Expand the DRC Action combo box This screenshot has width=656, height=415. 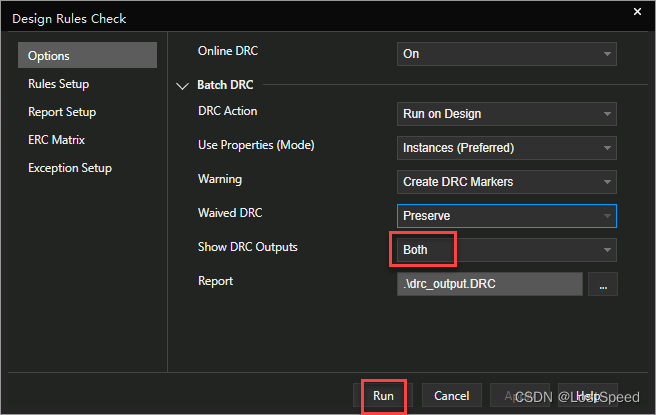point(506,114)
